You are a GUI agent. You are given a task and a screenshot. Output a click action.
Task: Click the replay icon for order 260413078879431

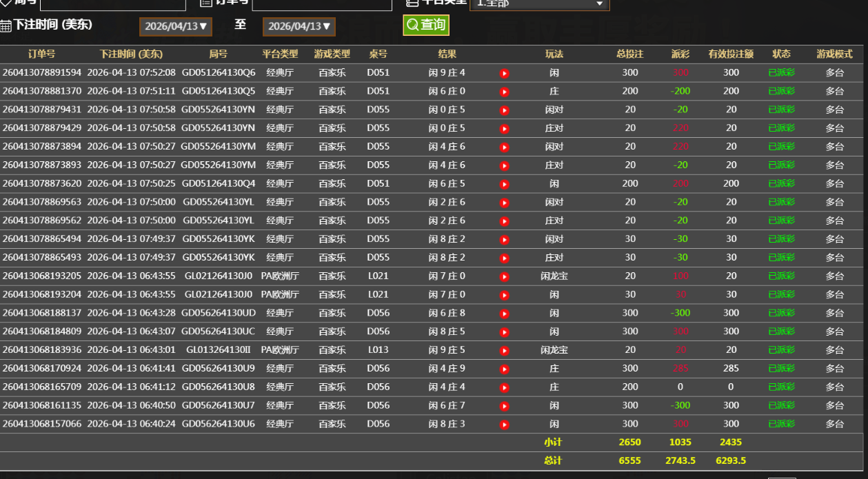pyautogui.click(x=504, y=110)
